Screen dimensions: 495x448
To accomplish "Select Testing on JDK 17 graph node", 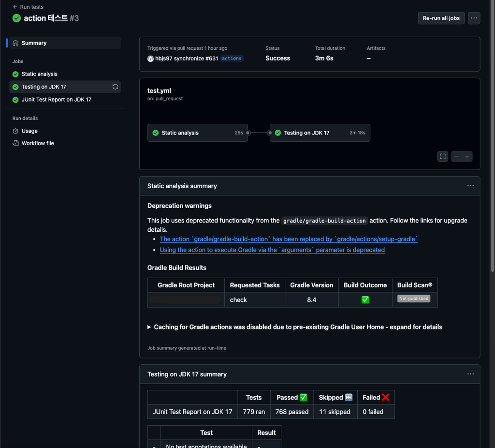I will click(320, 133).
